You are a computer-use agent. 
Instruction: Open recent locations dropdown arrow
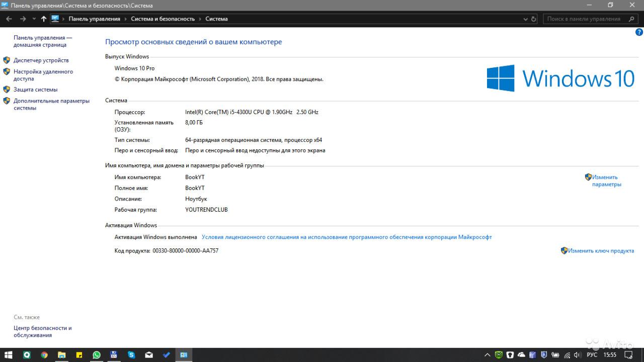click(x=34, y=19)
